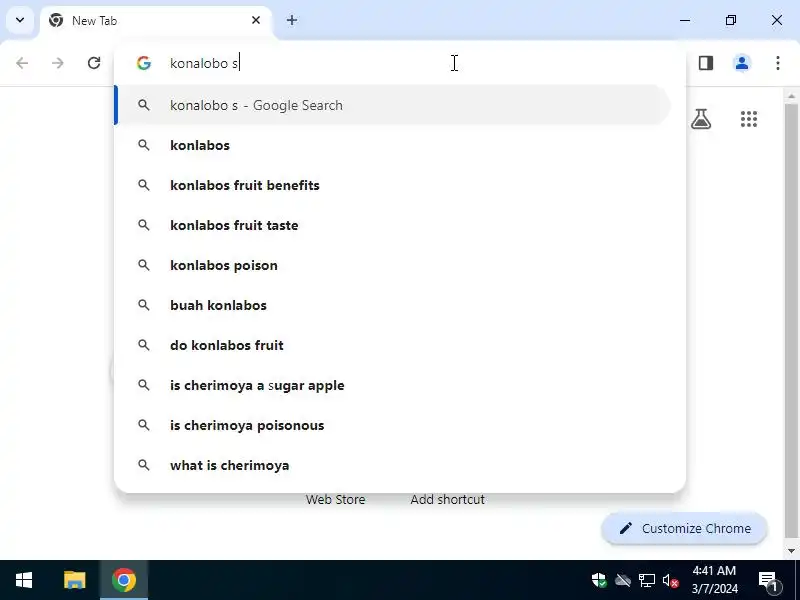Click search icon beside 'what is cherimoya'
This screenshot has height=600, width=800.
tap(144, 465)
